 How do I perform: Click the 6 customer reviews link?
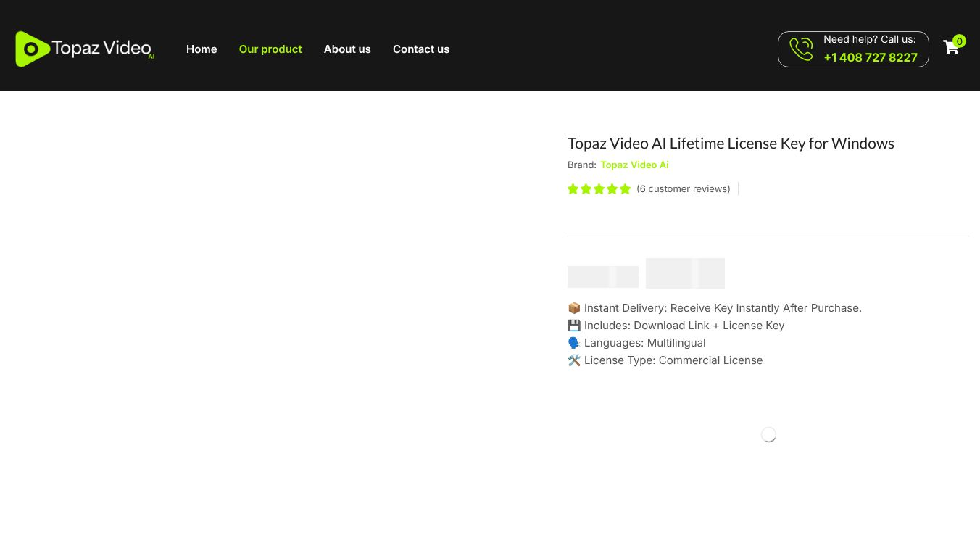click(x=684, y=188)
